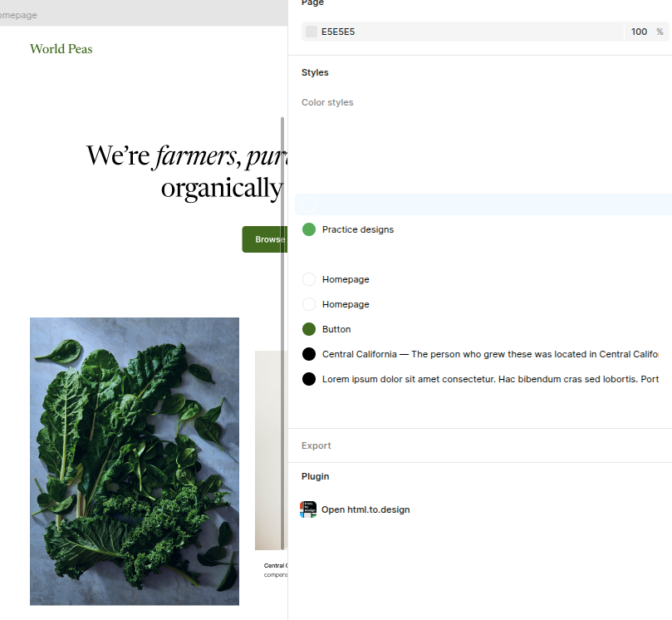
Task: Click the green Practice designs swatch
Action: (309, 229)
